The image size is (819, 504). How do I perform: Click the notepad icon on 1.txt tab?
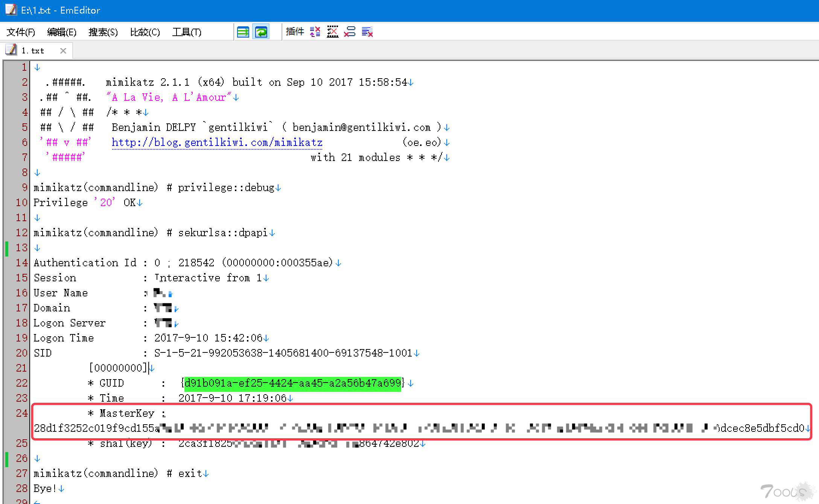[11, 50]
